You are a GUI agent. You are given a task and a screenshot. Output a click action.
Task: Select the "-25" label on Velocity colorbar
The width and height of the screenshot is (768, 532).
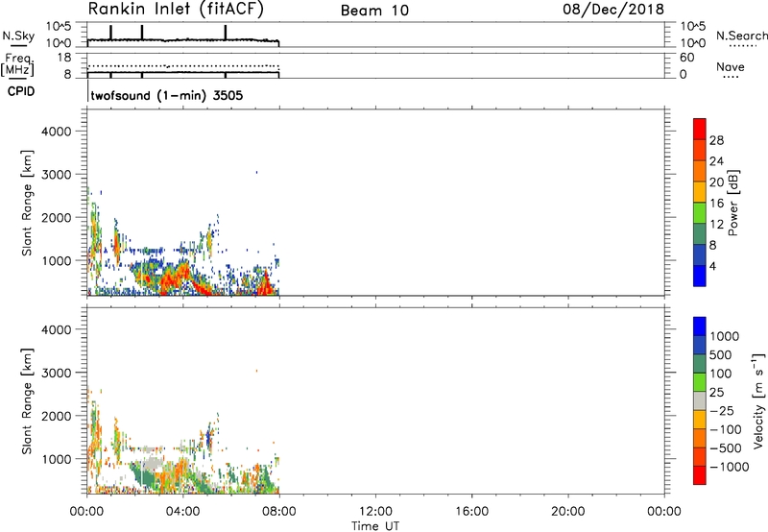[x=722, y=411]
